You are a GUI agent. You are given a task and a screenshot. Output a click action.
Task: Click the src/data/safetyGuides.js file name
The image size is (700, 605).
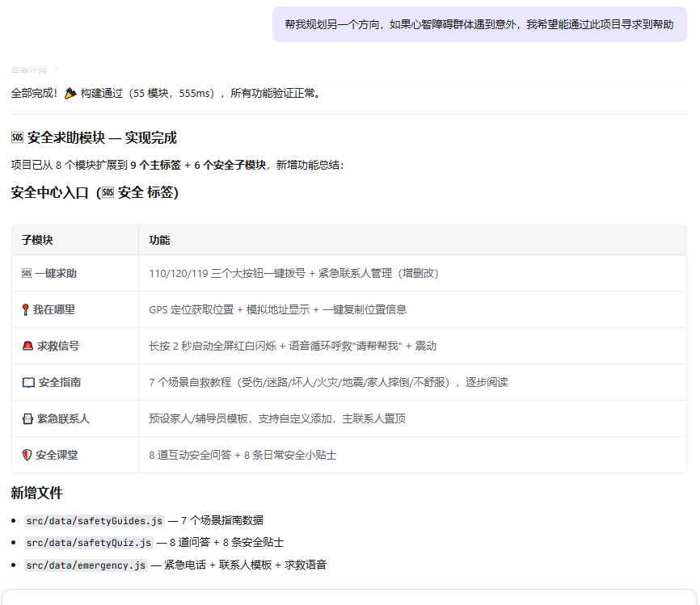[x=95, y=520]
